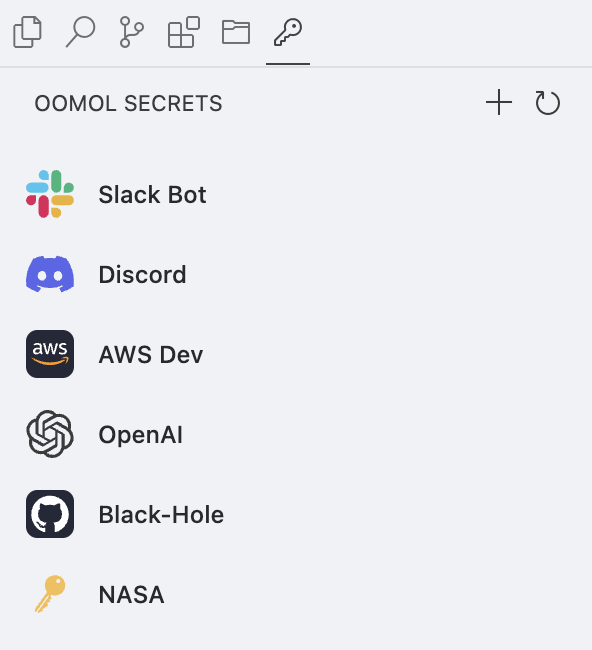592x650 pixels.
Task: Click the GitHub logo icon
Action: tap(50, 514)
